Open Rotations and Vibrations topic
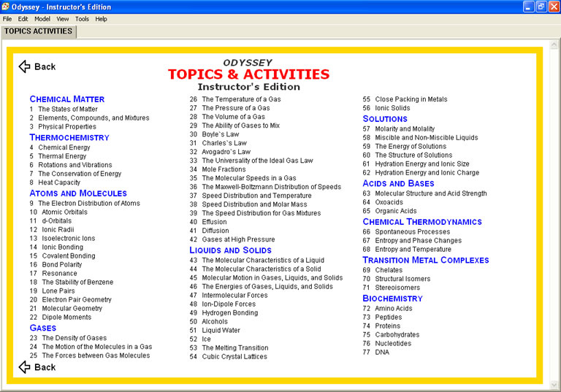This screenshot has width=561, height=392. (x=71, y=165)
